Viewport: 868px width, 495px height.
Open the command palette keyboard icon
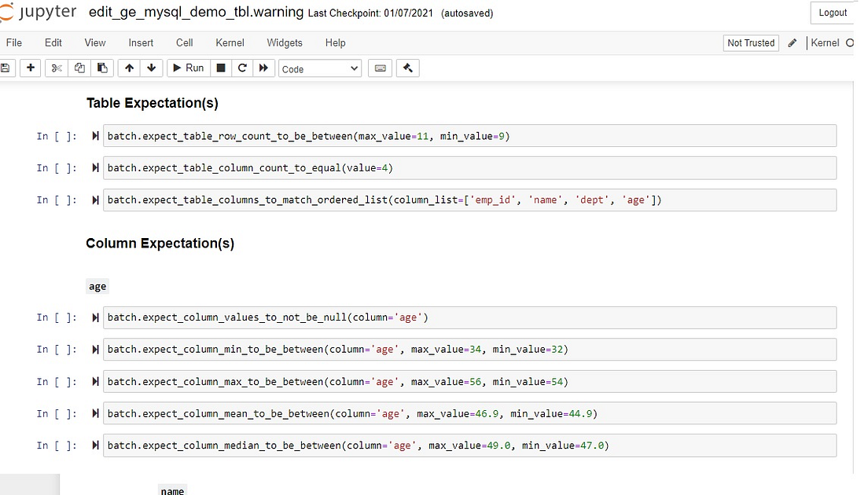pos(381,68)
